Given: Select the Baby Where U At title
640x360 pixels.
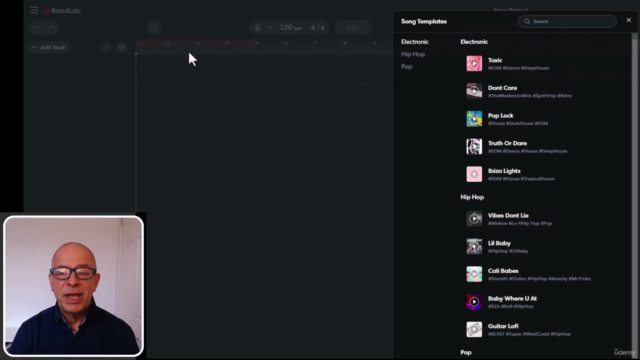Looking at the screenshot, I should point(512,299).
